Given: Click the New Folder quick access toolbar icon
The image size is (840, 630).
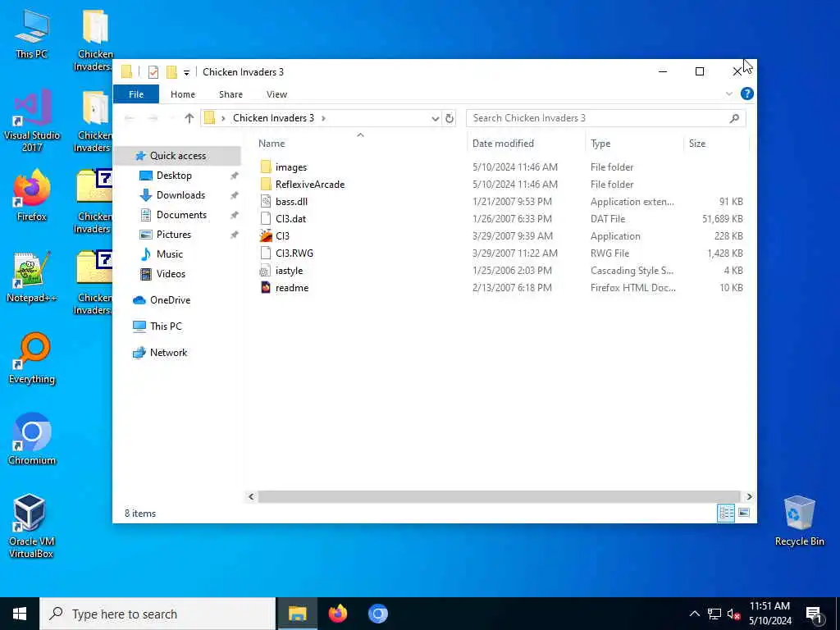Looking at the screenshot, I should click(x=171, y=72).
